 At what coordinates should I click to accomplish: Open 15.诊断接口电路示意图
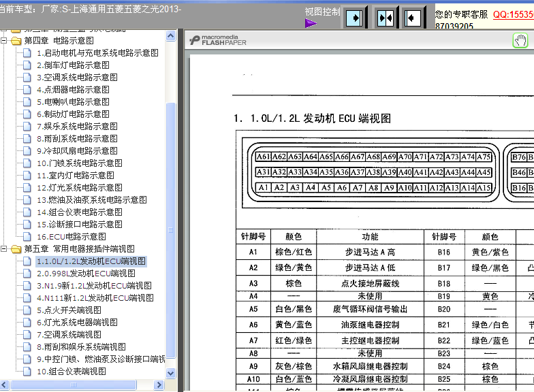coord(79,225)
